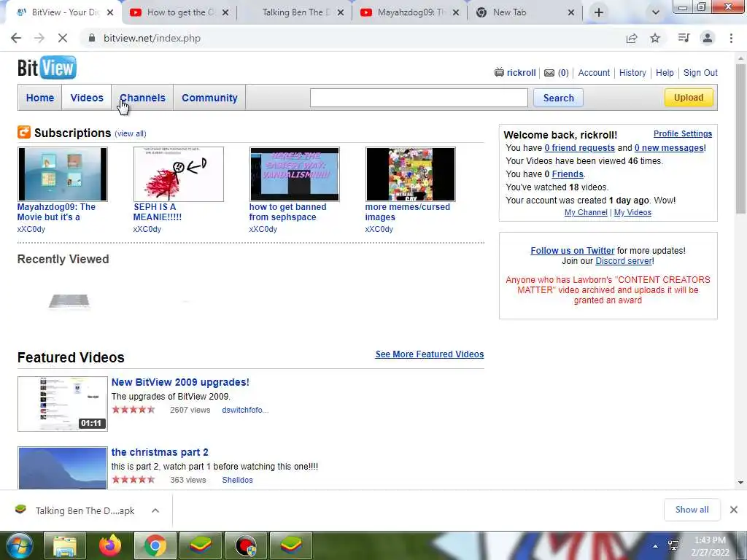This screenshot has height=560, width=747.
Task: Click the network icon in system tray
Action: 673,545
